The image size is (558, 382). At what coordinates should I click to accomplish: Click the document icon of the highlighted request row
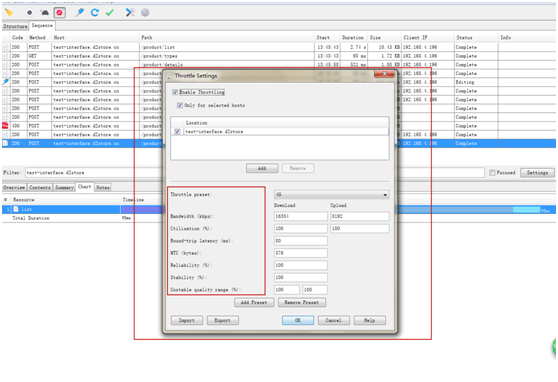click(5, 143)
